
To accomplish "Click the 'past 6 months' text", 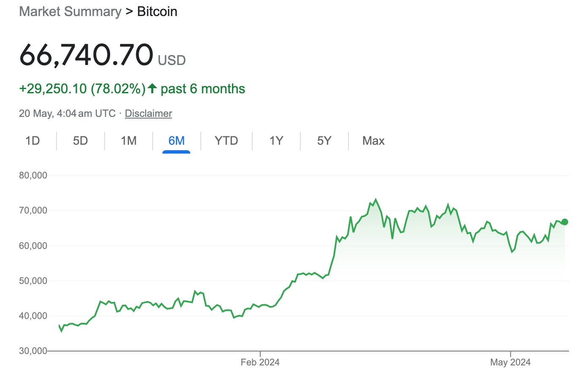I will pos(203,89).
